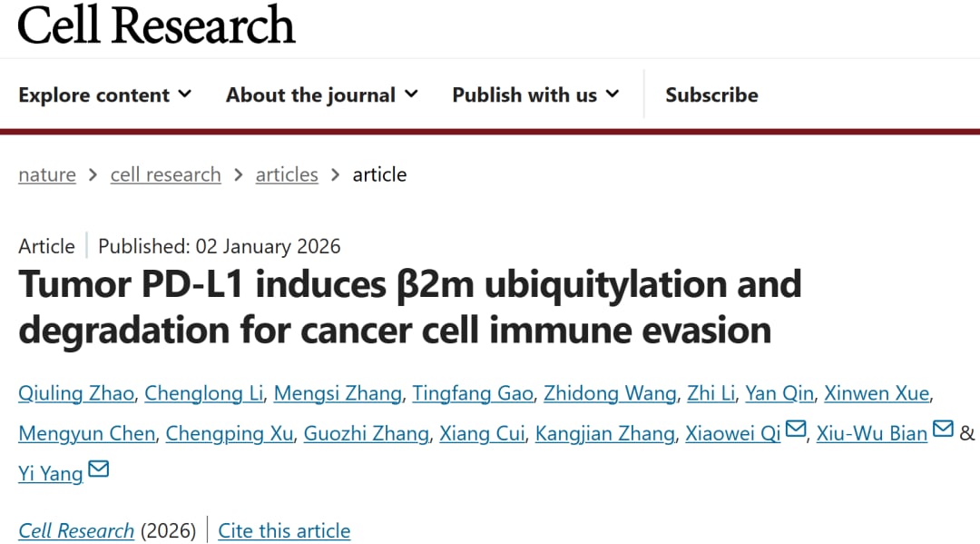
Task: Expand the Explore content dropdown
Action: pyautogui.click(x=104, y=94)
